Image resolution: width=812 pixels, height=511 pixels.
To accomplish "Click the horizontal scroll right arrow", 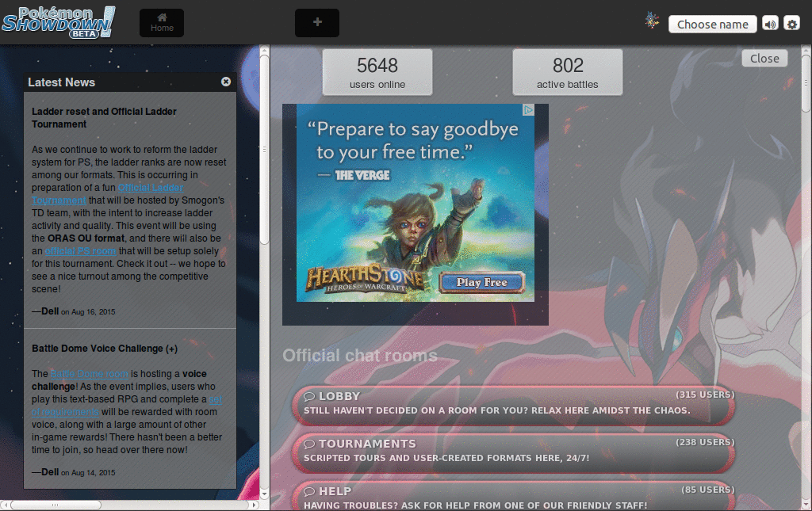I will [255, 505].
